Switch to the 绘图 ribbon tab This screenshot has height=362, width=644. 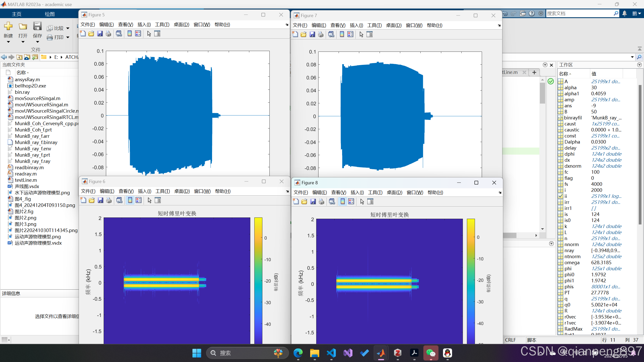50,14
